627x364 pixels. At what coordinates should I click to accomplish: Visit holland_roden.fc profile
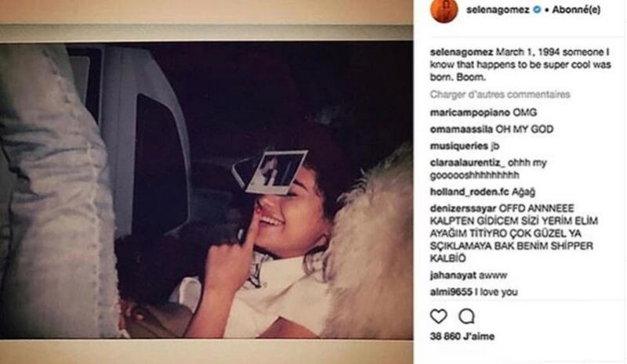[x=469, y=192]
